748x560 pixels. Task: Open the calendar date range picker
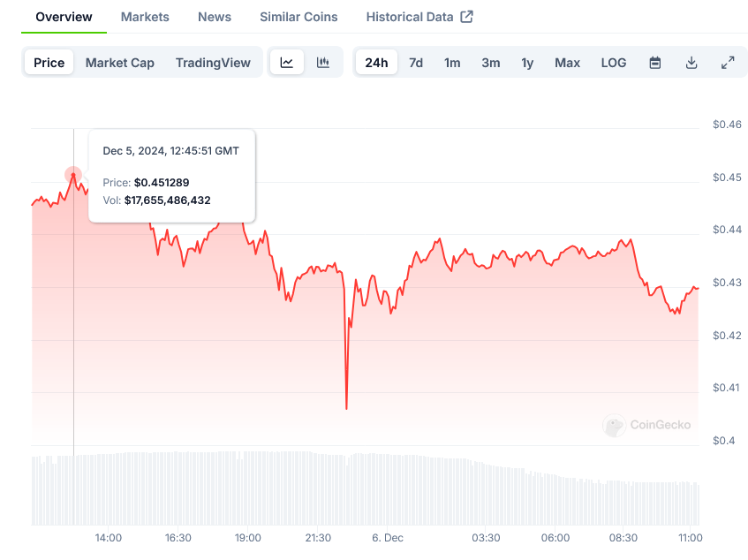coord(655,63)
